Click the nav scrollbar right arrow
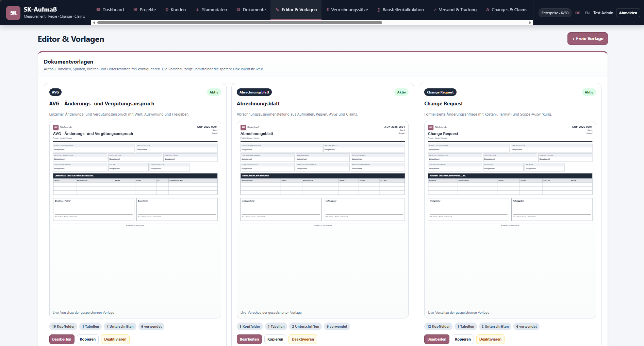The image size is (644, 346). [x=530, y=23]
